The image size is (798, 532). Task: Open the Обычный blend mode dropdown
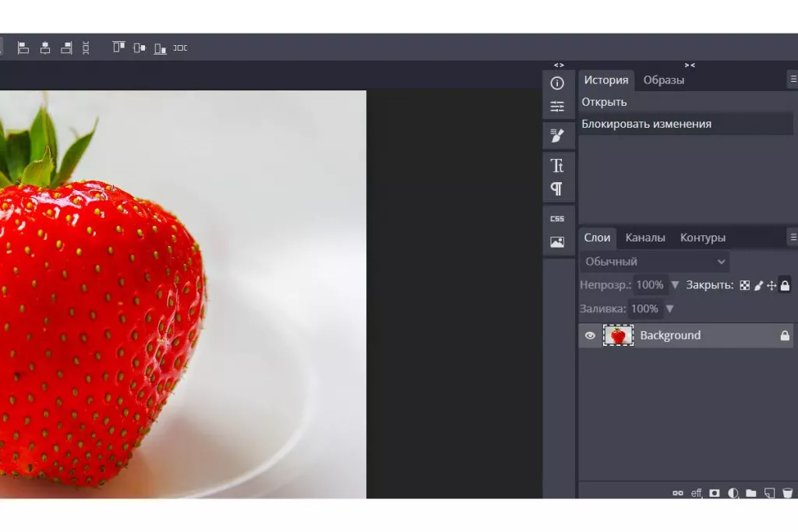pos(655,262)
